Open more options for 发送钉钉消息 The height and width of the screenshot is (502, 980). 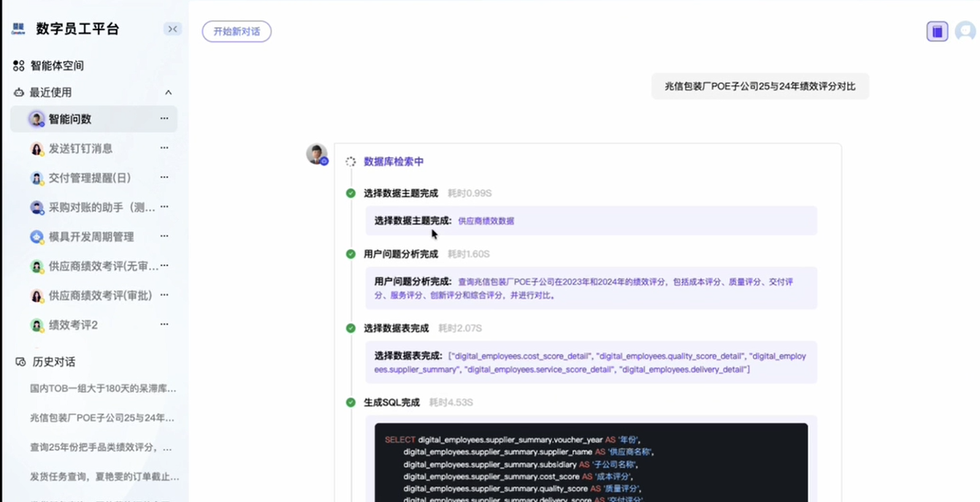pos(164,148)
